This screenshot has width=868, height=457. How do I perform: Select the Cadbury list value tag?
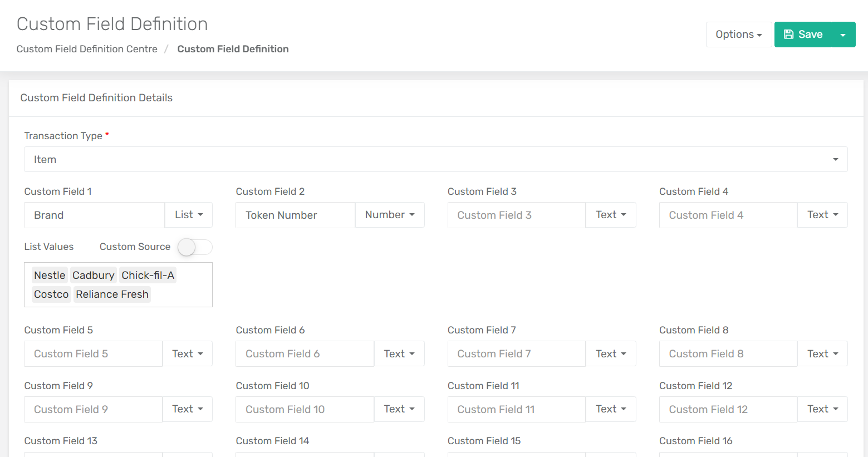tap(93, 275)
